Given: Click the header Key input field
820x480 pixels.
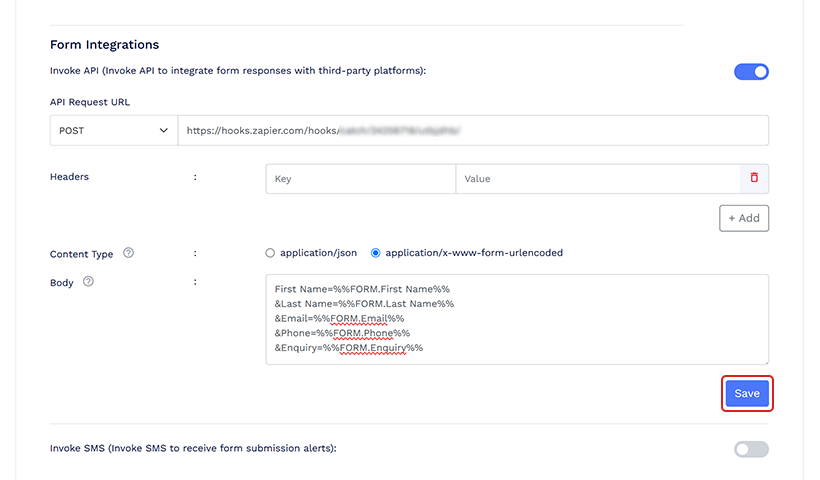Looking at the screenshot, I should (360, 178).
